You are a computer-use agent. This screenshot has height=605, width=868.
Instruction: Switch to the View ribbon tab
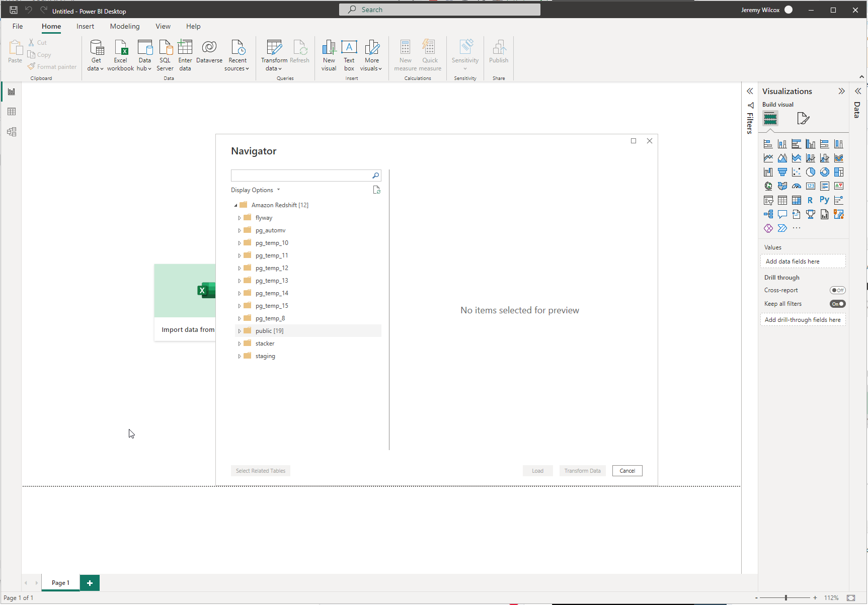coord(163,26)
